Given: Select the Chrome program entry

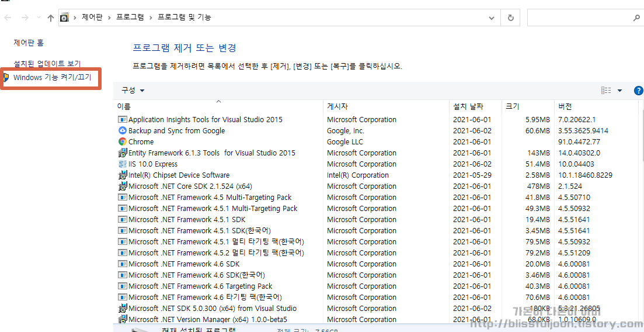Looking at the screenshot, I should tap(141, 142).
